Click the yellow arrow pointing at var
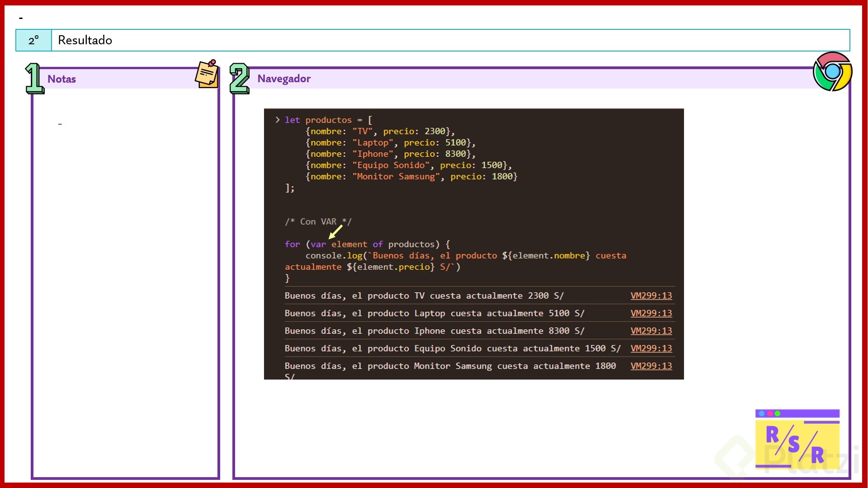868x488 pixels. point(335,232)
